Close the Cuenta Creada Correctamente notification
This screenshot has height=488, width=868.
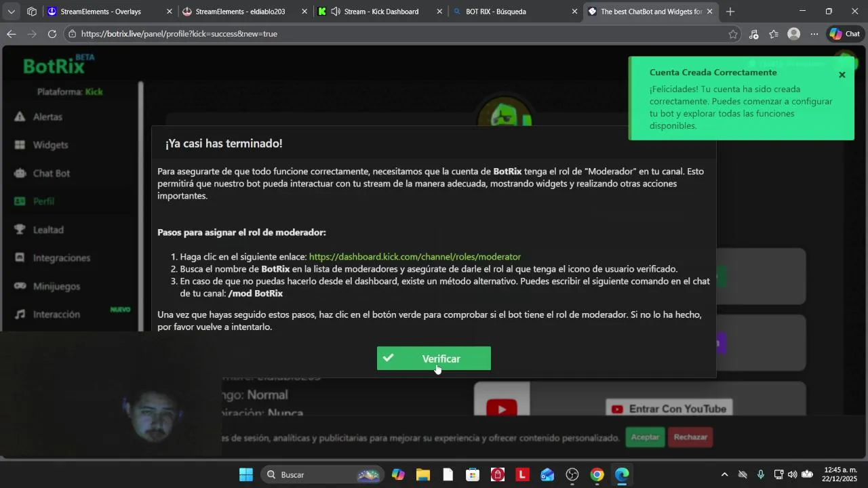click(x=842, y=75)
